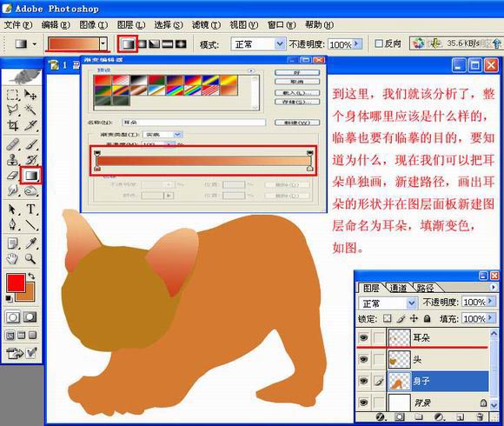504x426 pixels.
Task: Select the Type tool
Action: click(x=31, y=210)
